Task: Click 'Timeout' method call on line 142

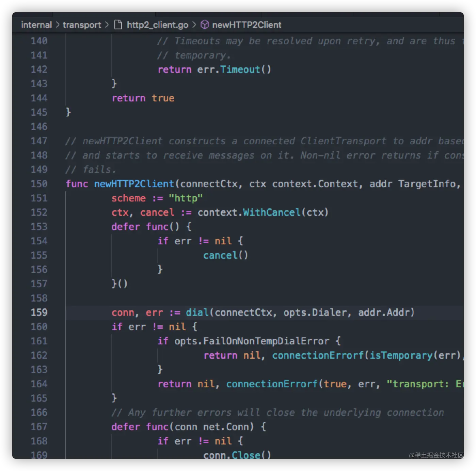Action: (x=240, y=69)
